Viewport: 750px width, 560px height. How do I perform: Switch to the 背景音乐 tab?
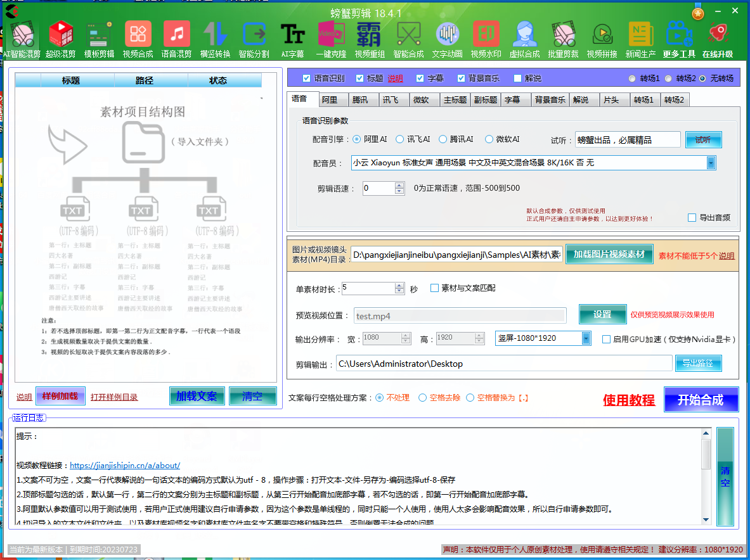(x=550, y=100)
